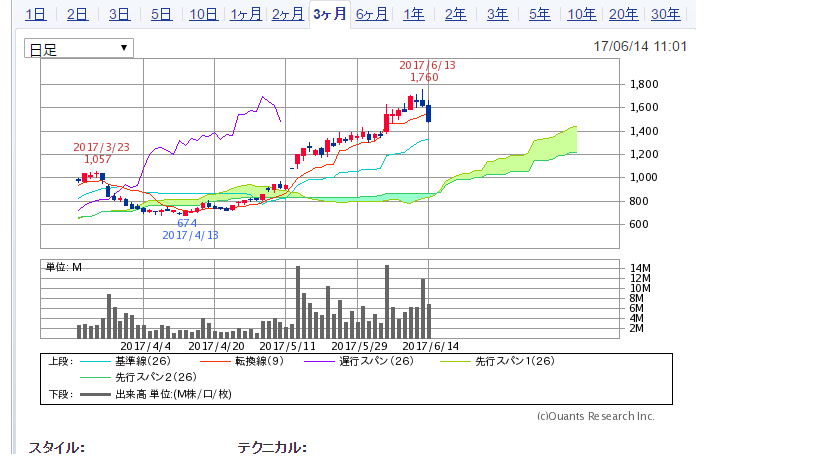Click the 単位: M volume unit label
This screenshot has height=460, width=819.
coord(64,267)
